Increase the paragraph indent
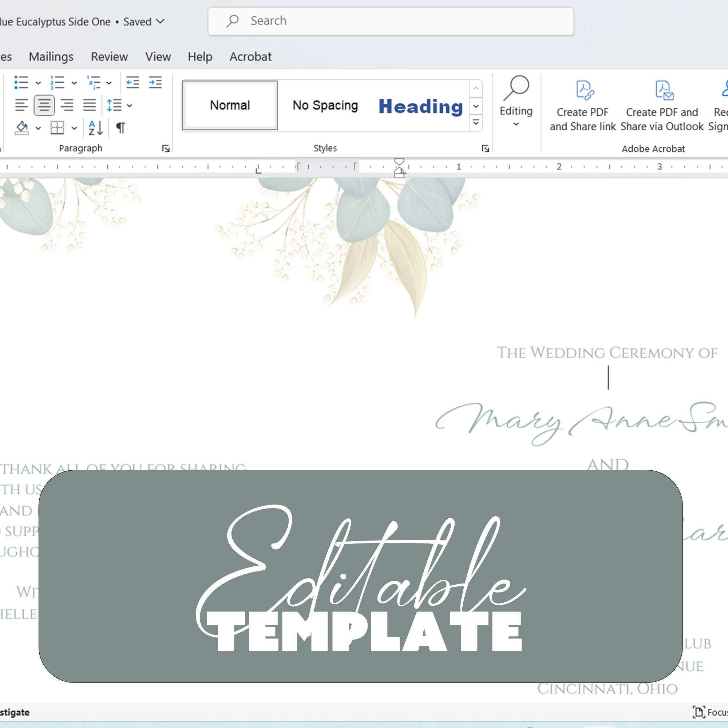 tap(156, 83)
